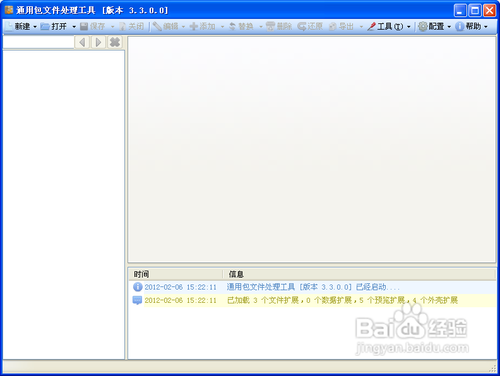Viewport: 500px width, 376px height.
Task: Click the 替换 (Replace) toolbar button
Action: [241, 26]
